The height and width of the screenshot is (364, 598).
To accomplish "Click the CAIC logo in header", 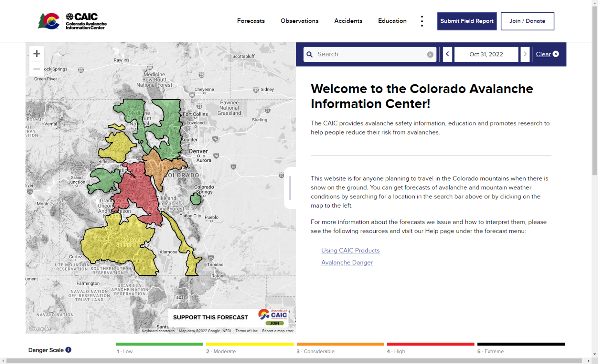I will click(x=72, y=21).
